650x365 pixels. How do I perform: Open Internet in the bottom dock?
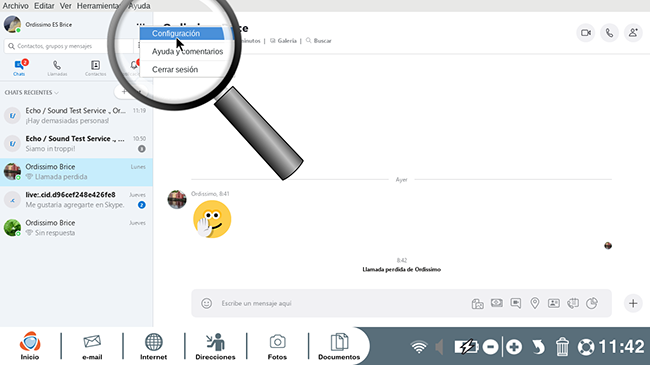click(x=153, y=346)
